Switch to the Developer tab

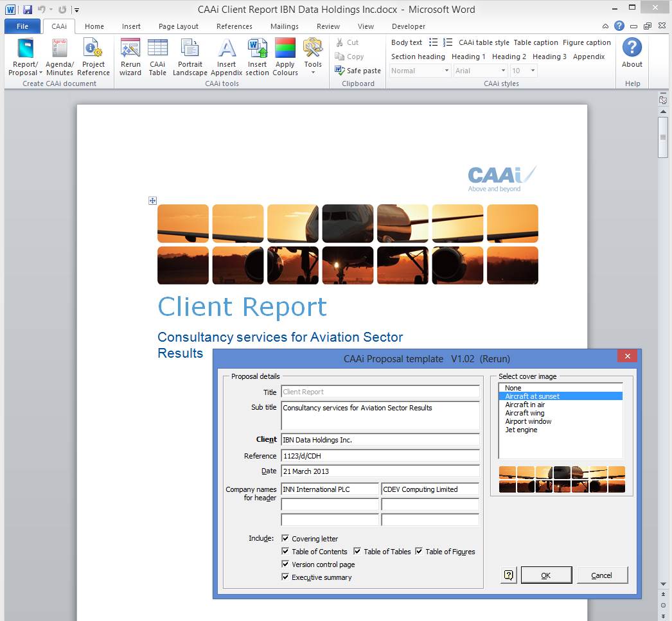pyautogui.click(x=409, y=26)
